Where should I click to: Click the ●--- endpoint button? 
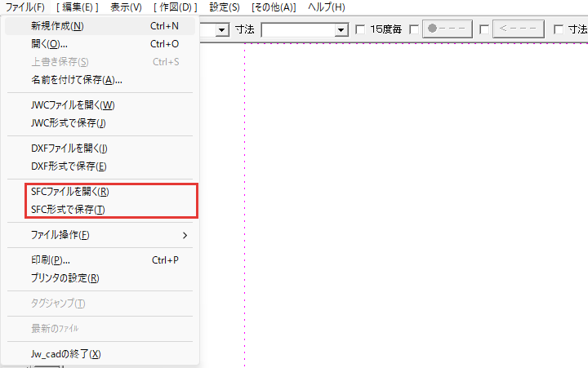point(448,29)
